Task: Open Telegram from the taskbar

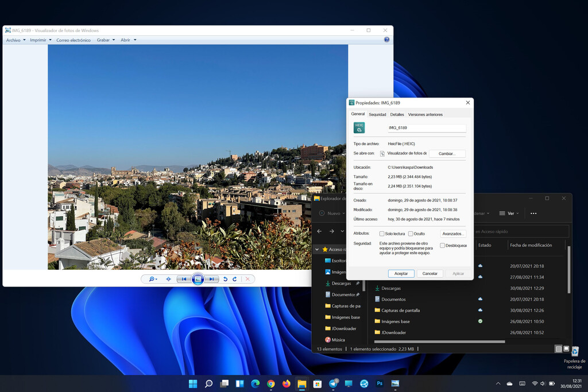Action: click(x=333, y=383)
